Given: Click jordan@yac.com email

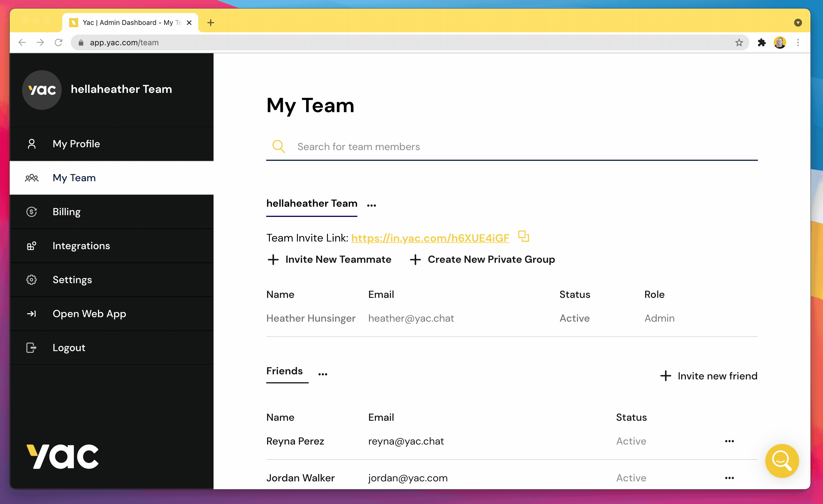Looking at the screenshot, I should (408, 478).
